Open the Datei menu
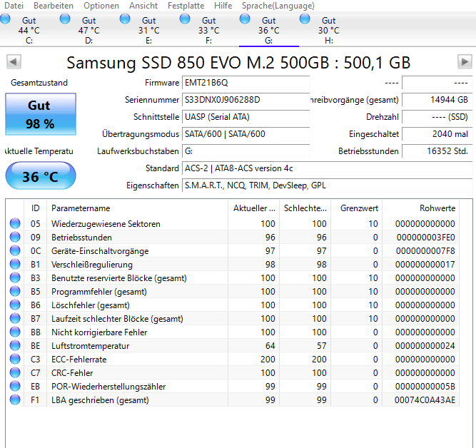Viewport: 476px width, 448px height. coord(14,6)
